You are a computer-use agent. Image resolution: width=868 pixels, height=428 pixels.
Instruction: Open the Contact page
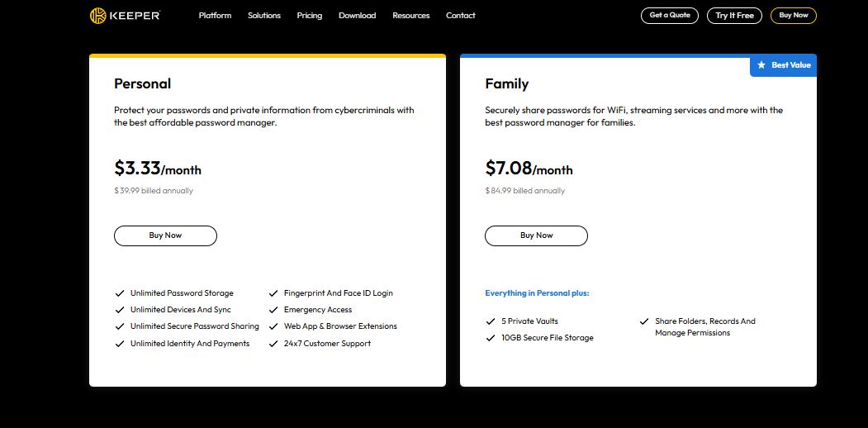461,16
